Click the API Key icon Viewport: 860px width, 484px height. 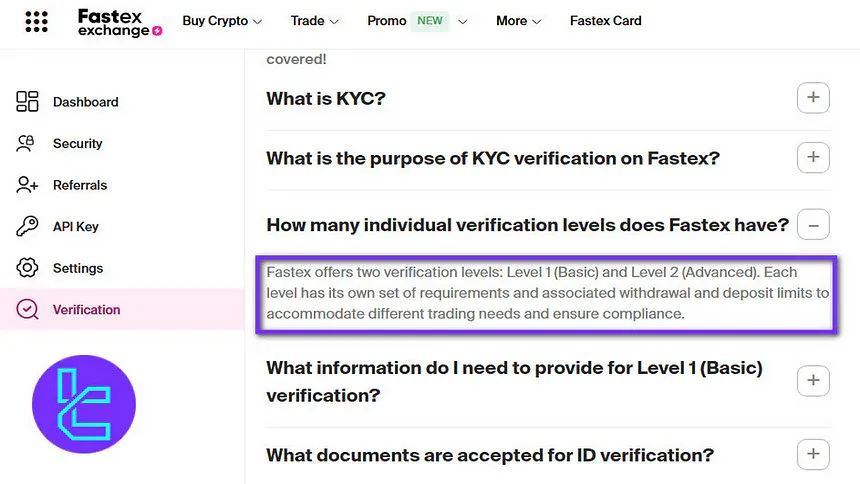(x=28, y=227)
